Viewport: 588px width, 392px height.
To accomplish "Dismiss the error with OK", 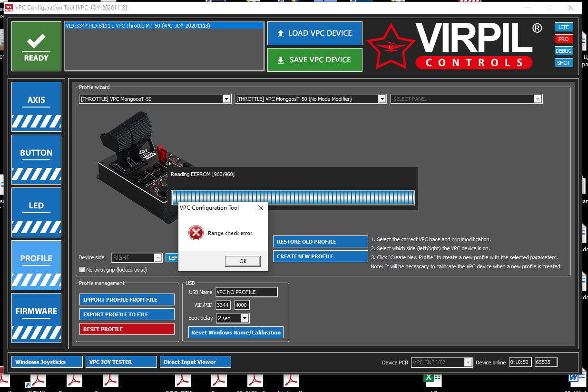I will (x=243, y=261).
